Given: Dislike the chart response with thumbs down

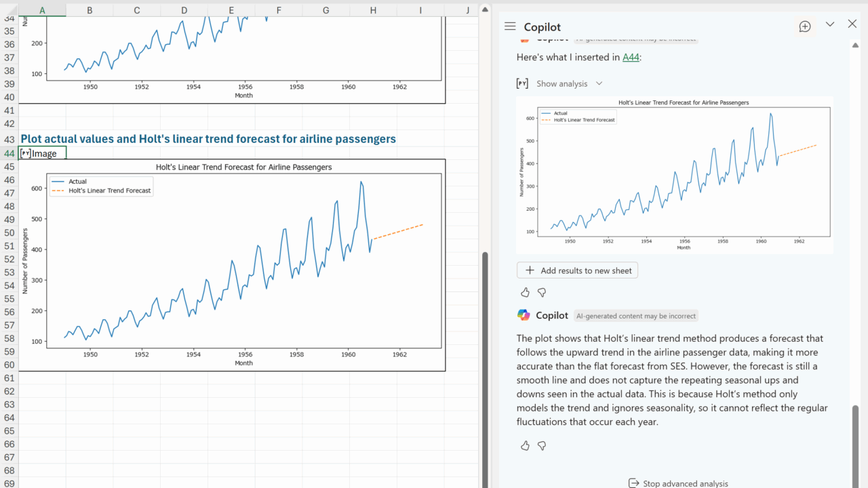Looking at the screenshot, I should [x=542, y=292].
